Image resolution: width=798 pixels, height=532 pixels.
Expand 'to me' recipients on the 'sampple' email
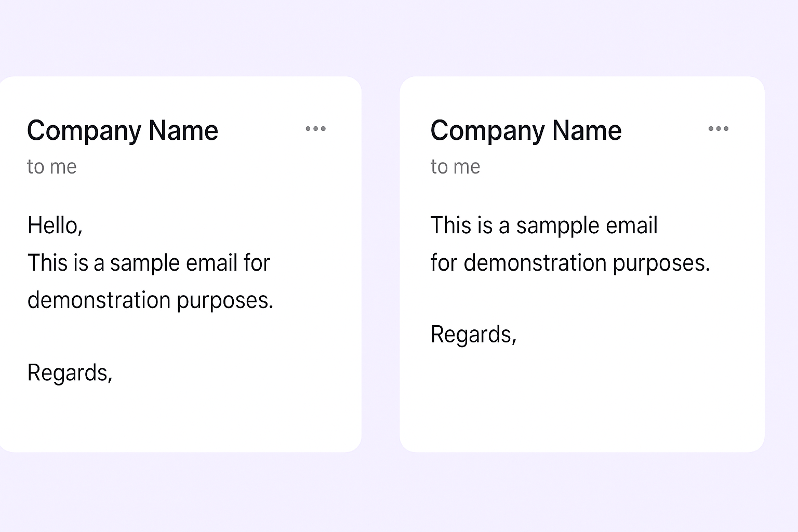point(455,167)
